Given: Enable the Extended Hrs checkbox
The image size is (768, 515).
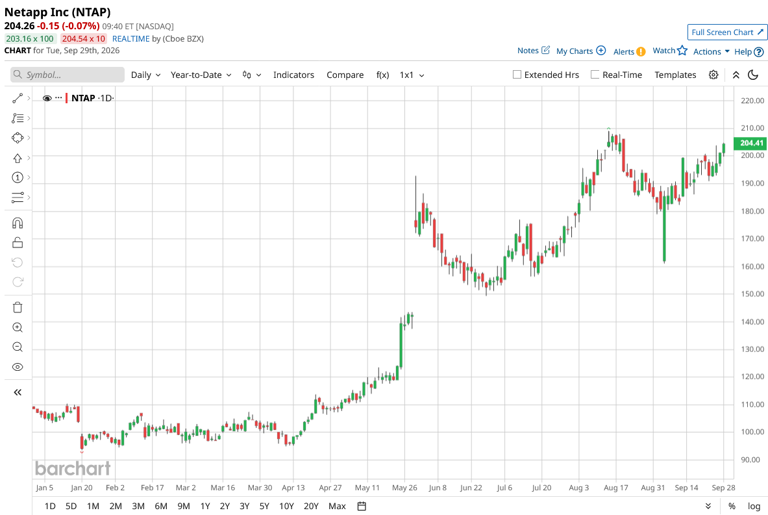Looking at the screenshot, I should (517, 74).
